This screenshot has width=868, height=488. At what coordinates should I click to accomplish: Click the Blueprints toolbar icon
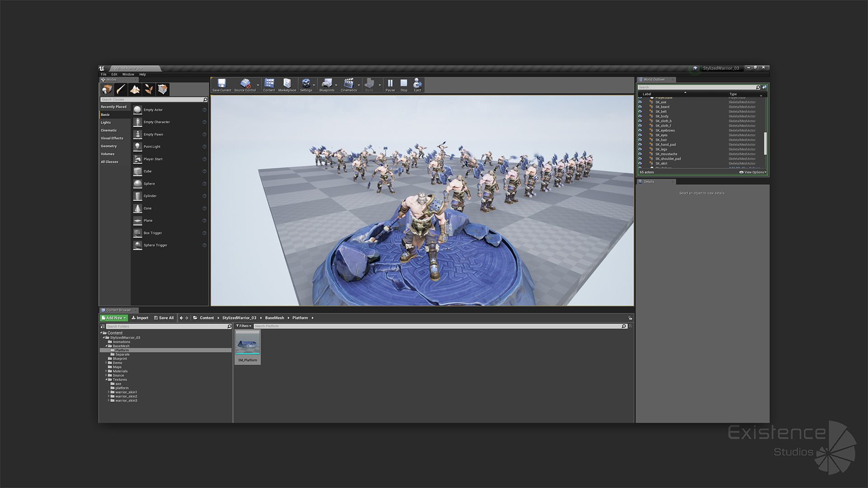(x=327, y=84)
